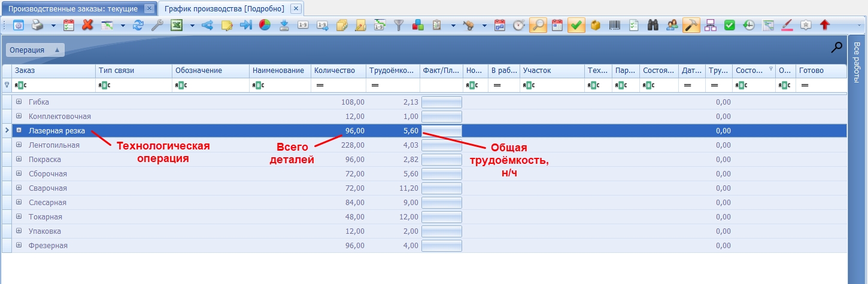Screen dimensions: 868x284
Task: Click the purple hierarchy structure icon
Action: (x=710, y=25)
